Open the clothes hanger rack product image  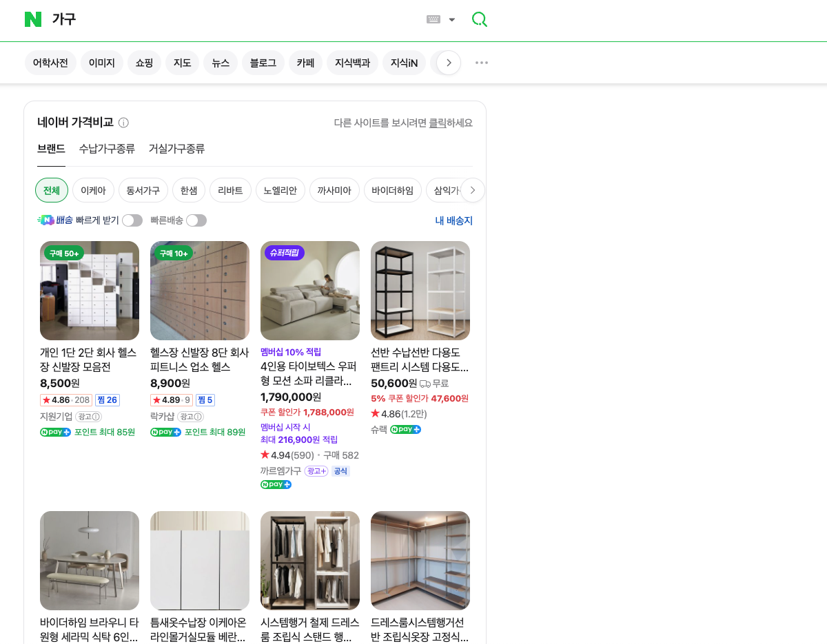(310, 561)
